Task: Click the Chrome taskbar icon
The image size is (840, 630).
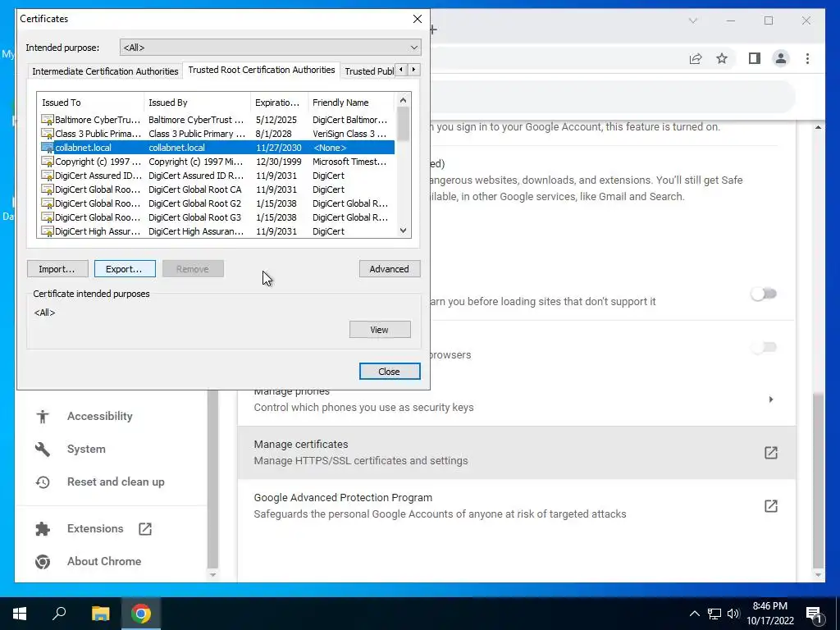Action: tap(141, 614)
